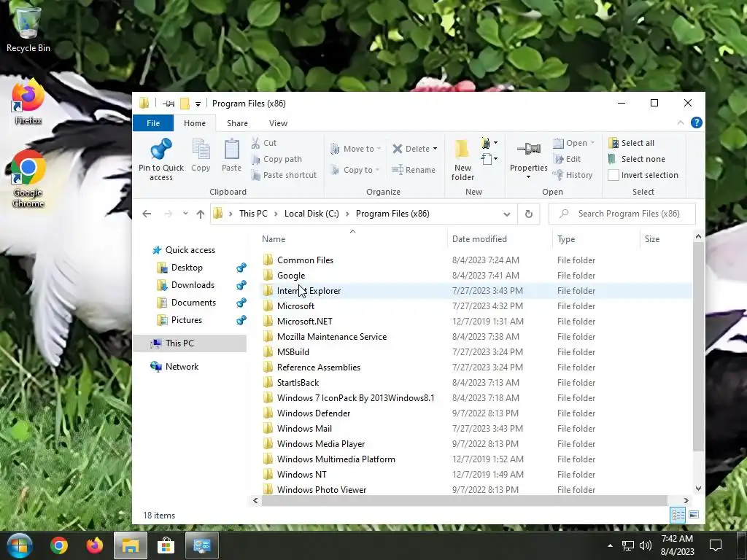Viewport: 747px width, 560px height.
Task: Switch to the View ribbon tab
Action: coord(278,123)
